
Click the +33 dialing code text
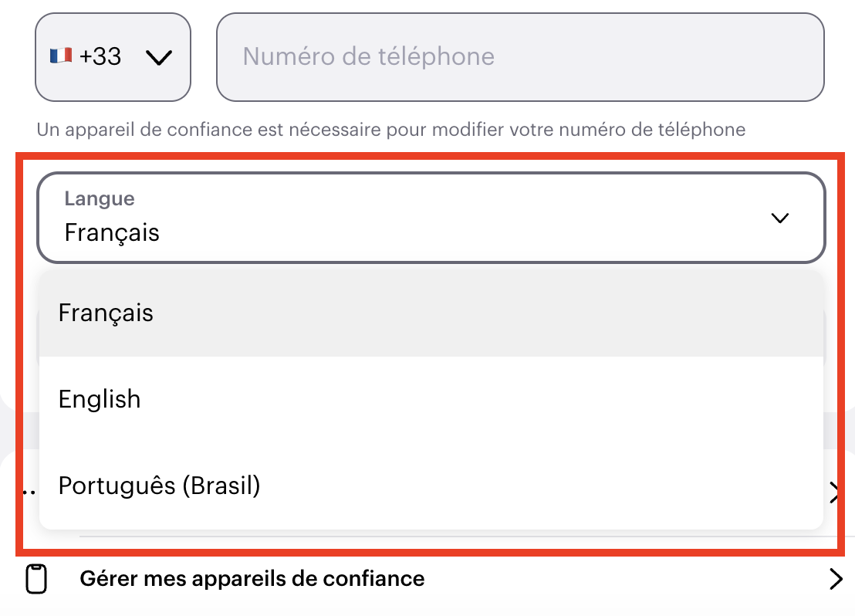click(x=100, y=56)
